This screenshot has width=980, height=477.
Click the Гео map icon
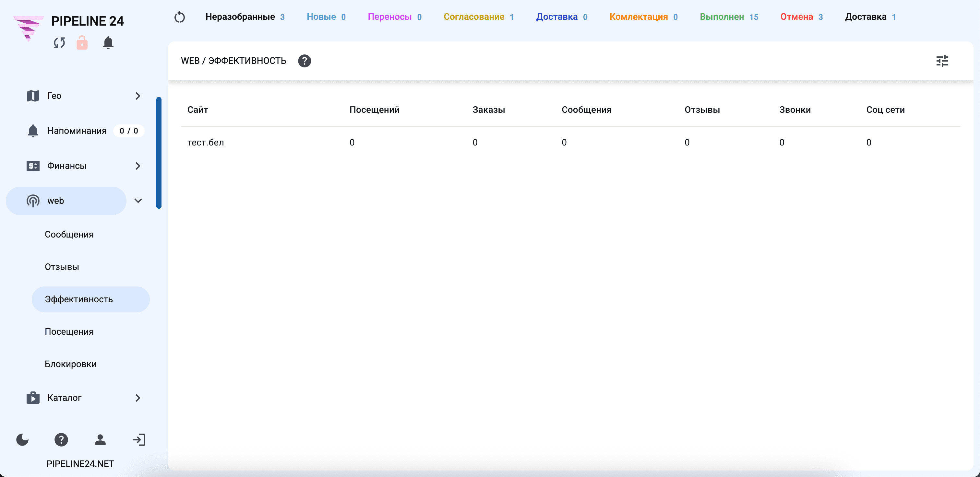coord(33,96)
